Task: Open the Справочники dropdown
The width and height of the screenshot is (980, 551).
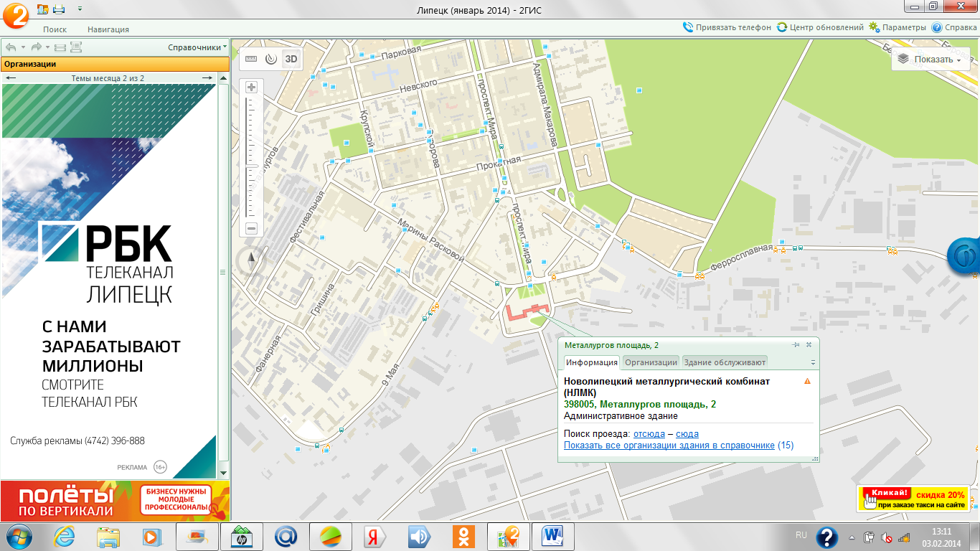Action: pyautogui.click(x=197, y=47)
